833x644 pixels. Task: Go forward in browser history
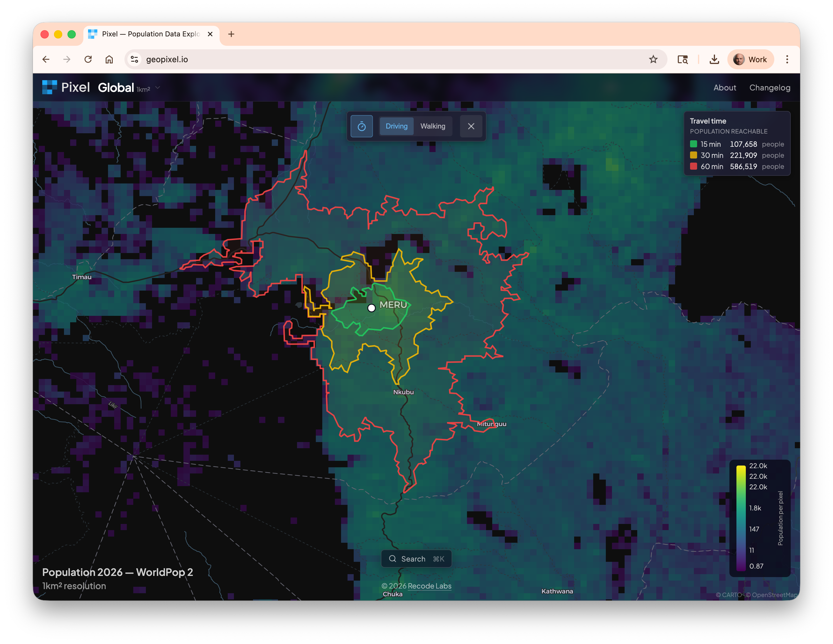click(67, 59)
